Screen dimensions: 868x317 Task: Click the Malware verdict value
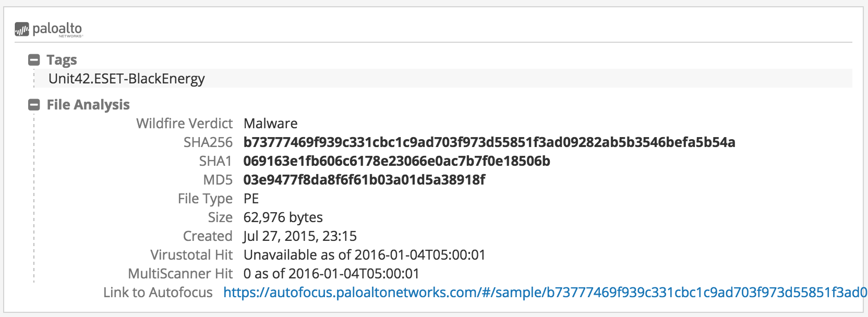(x=270, y=124)
